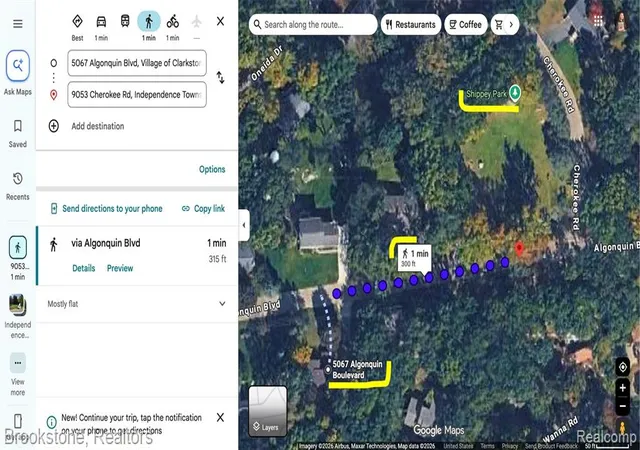Select driving travel mode icon
The height and width of the screenshot is (450, 640).
[101, 21]
